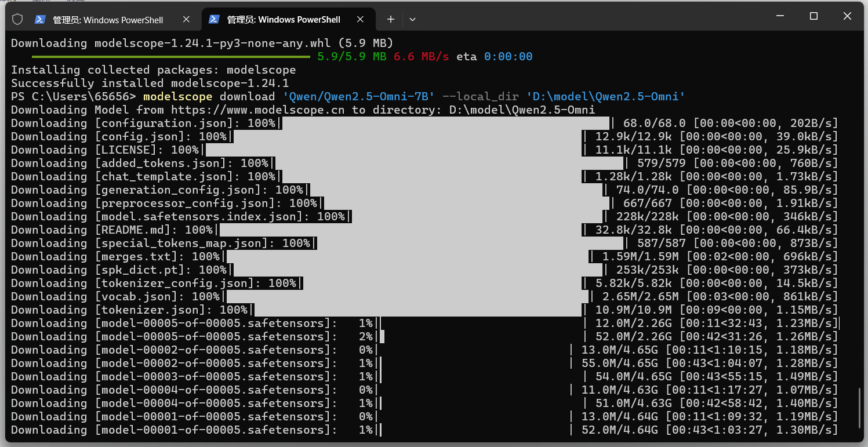The height and width of the screenshot is (447, 868).
Task: Click the shield icon left of tabs
Action: tap(17, 19)
